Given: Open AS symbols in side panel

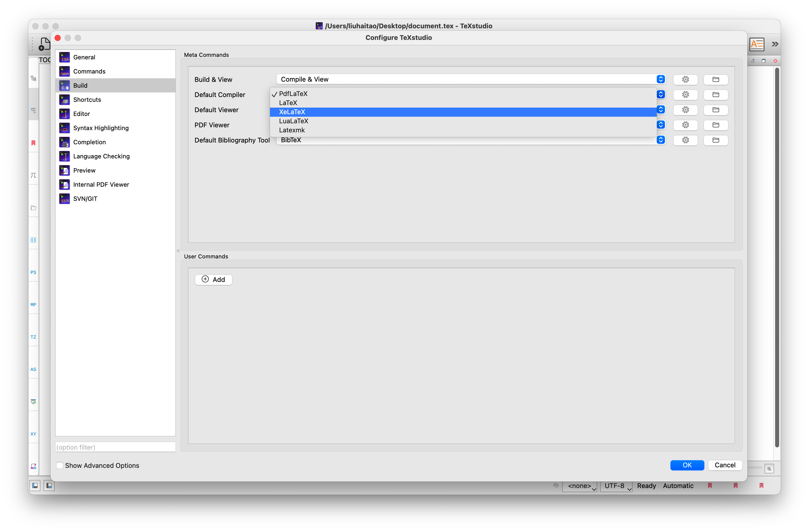Looking at the screenshot, I should coord(33,369).
